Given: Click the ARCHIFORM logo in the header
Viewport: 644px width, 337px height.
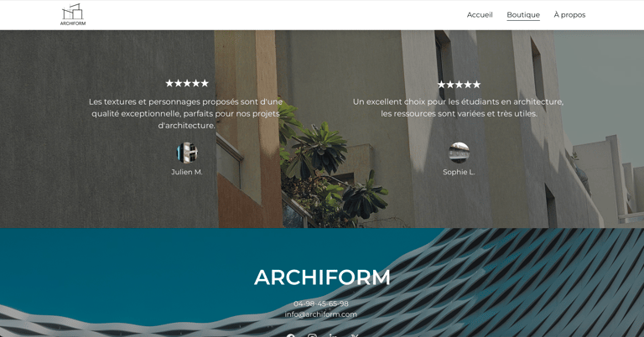Looking at the screenshot, I should 73,15.
